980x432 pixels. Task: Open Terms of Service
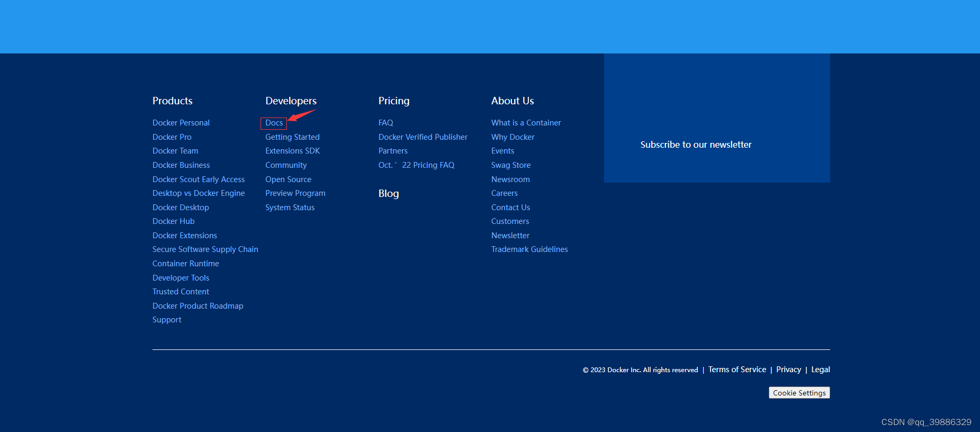coord(738,370)
